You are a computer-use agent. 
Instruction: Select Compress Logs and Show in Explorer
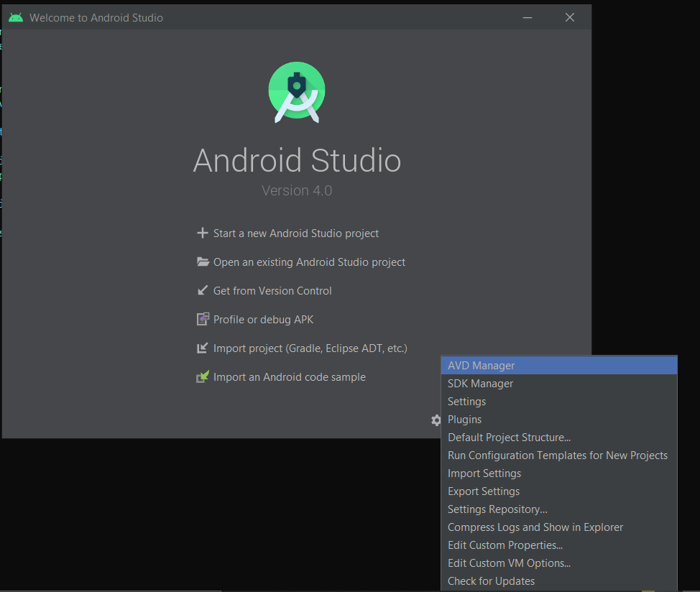pyautogui.click(x=559, y=527)
